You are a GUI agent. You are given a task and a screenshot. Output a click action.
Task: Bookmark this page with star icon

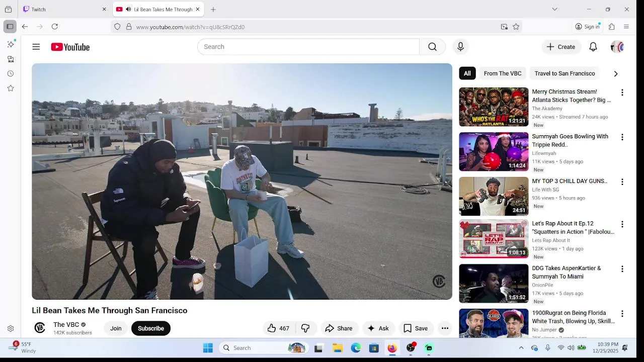point(516,27)
